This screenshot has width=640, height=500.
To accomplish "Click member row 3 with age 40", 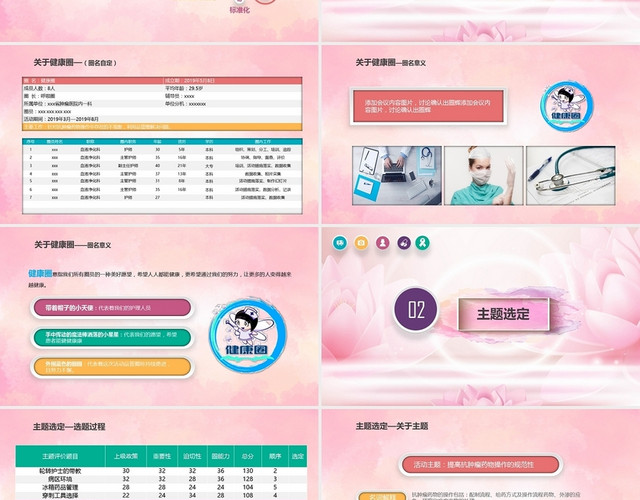I will coord(162,166).
